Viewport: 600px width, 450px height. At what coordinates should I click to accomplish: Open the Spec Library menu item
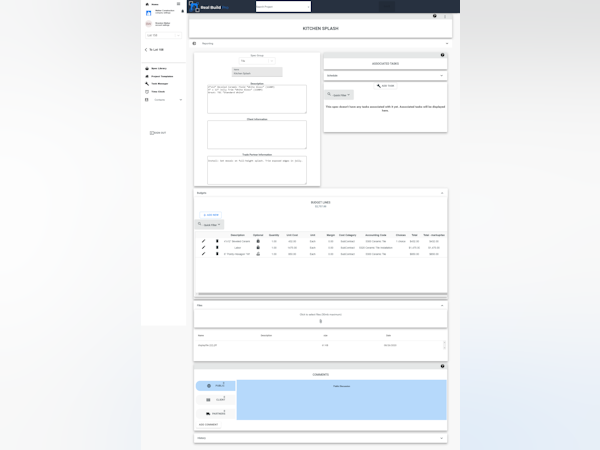pos(159,68)
